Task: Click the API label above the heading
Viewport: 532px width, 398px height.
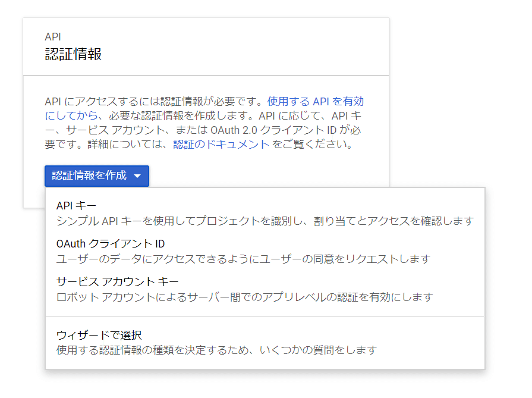Action: coord(53,37)
